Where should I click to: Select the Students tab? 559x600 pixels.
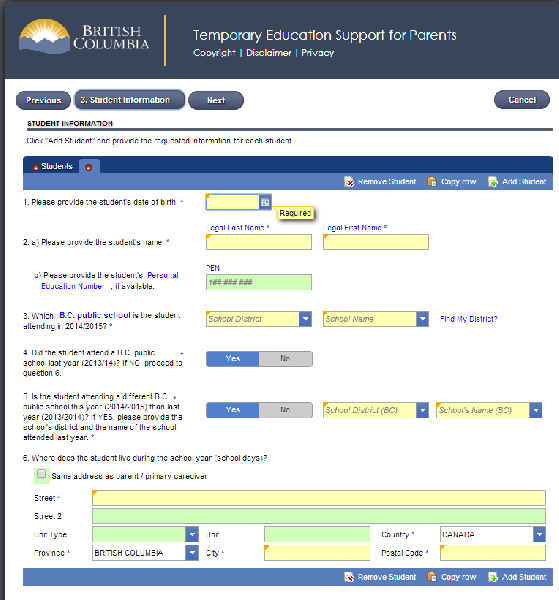pyautogui.click(x=53, y=166)
